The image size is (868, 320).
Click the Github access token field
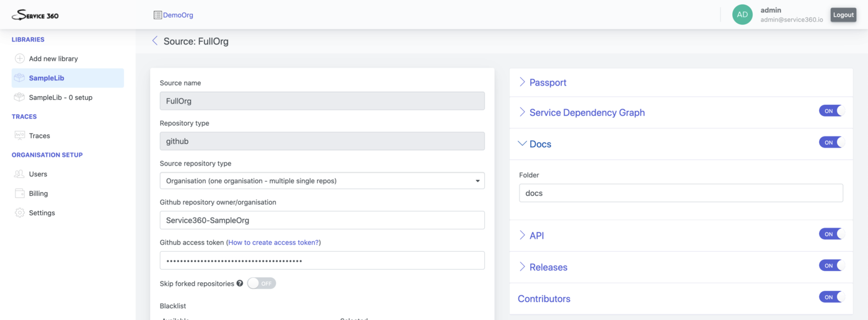click(x=322, y=260)
